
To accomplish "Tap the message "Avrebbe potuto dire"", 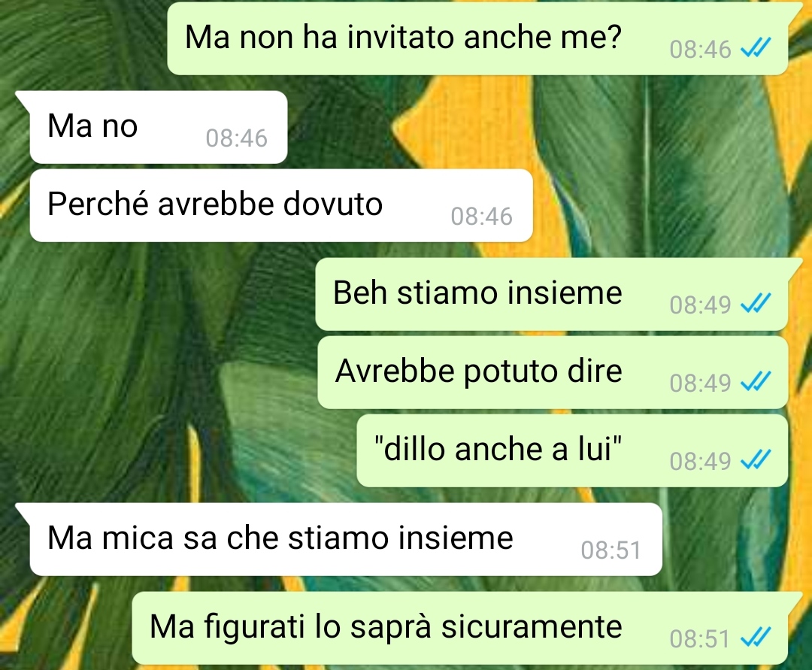I will pos(553,372).
